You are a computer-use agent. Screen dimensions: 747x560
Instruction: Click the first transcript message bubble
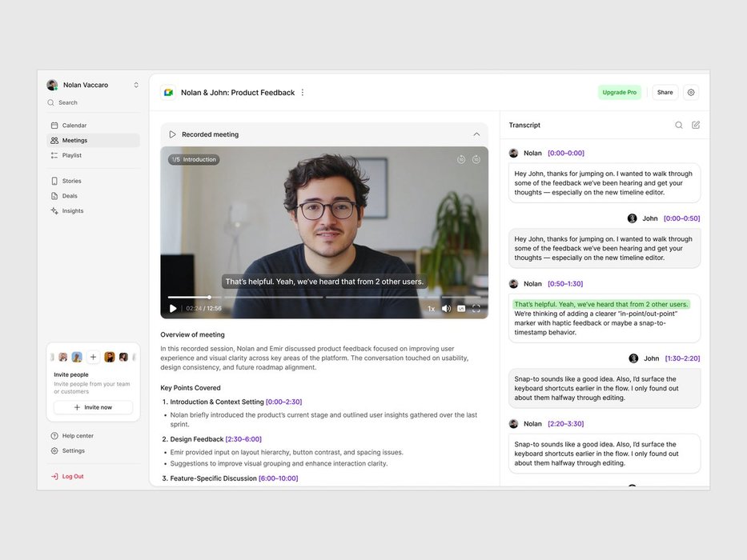point(604,183)
